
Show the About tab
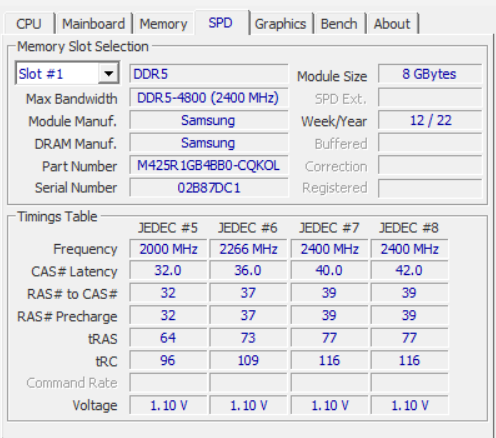click(x=392, y=24)
